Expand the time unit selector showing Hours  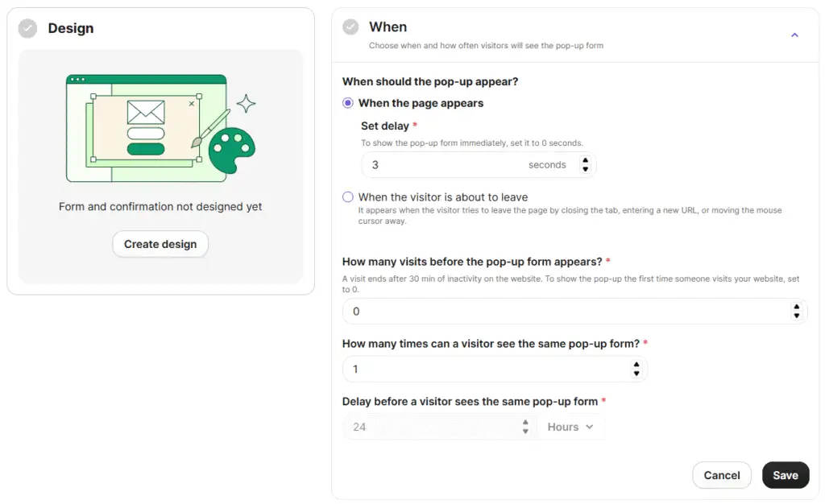pos(570,427)
